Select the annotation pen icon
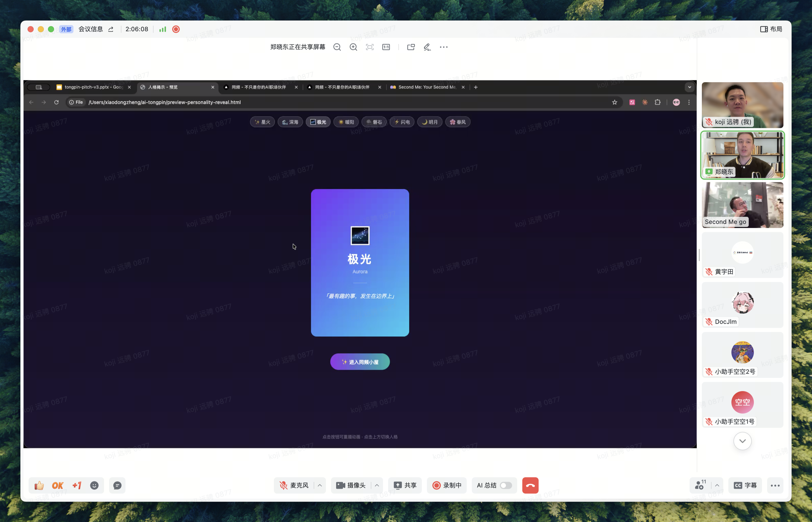The image size is (812, 522). (x=427, y=47)
